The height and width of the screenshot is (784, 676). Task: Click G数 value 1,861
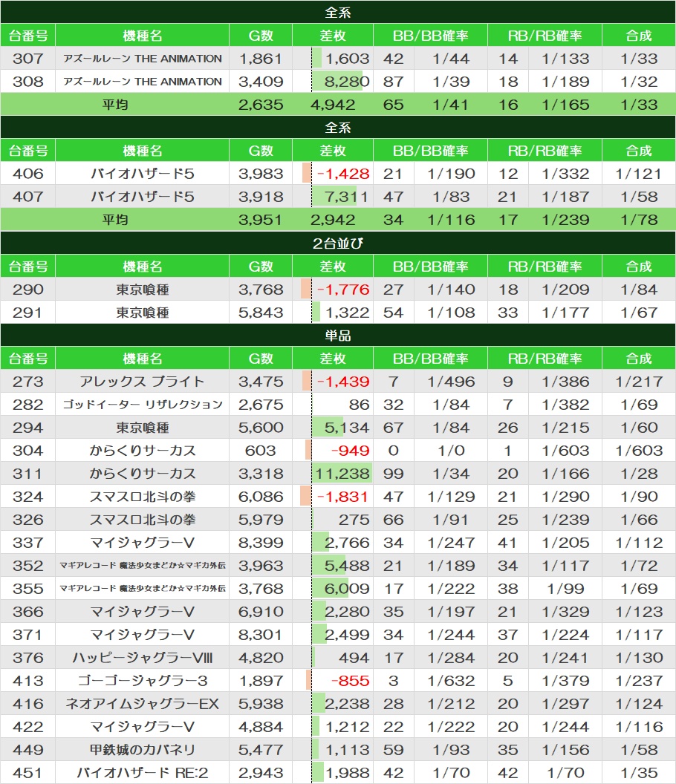[x=261, y=59]
